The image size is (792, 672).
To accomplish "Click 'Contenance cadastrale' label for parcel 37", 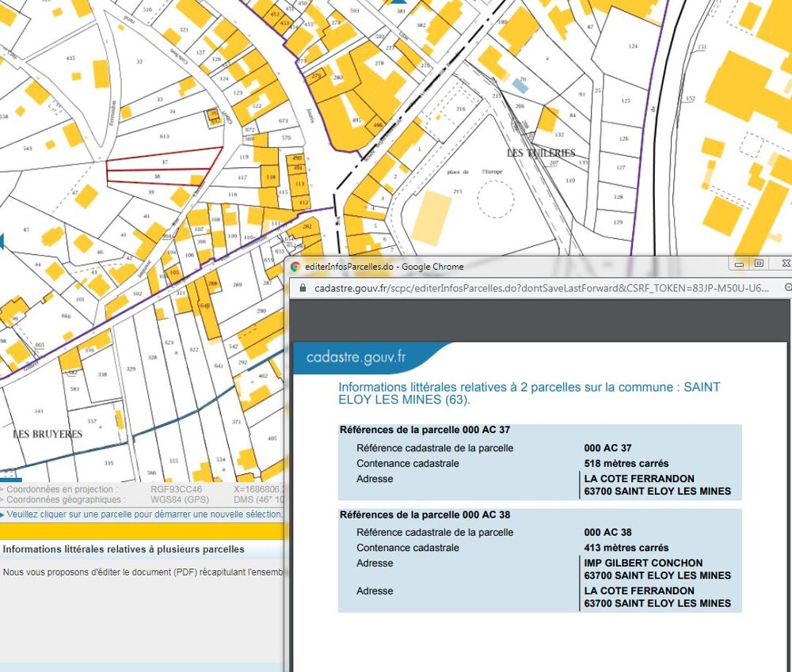I will coord(408,464).
